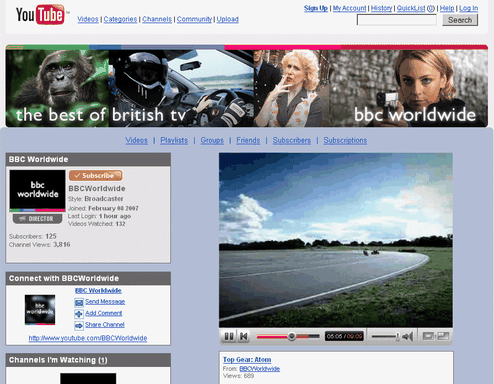
Task: Click the Share Channel arrow icon
Action: [79, 325]
